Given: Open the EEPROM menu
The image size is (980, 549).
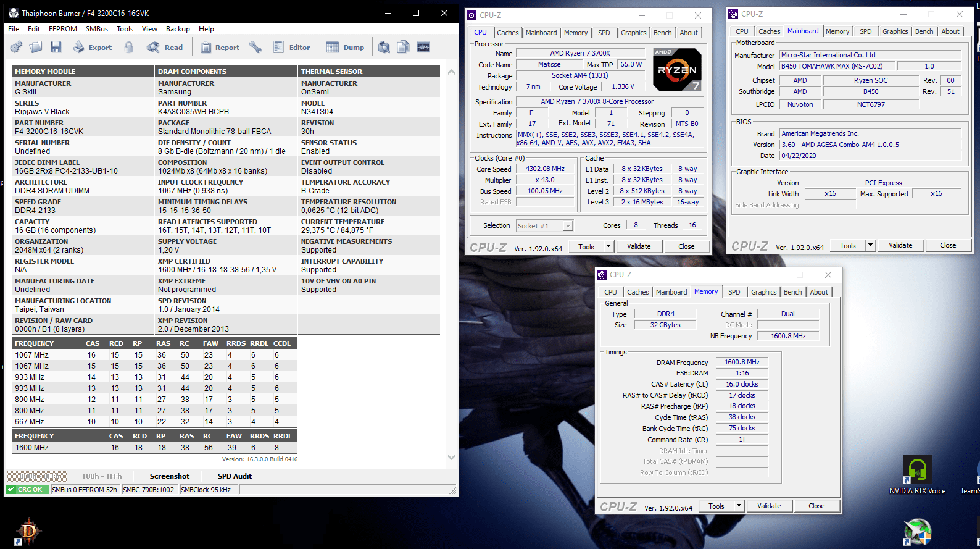Looking at the screenshot, I should tap(63, 29).
